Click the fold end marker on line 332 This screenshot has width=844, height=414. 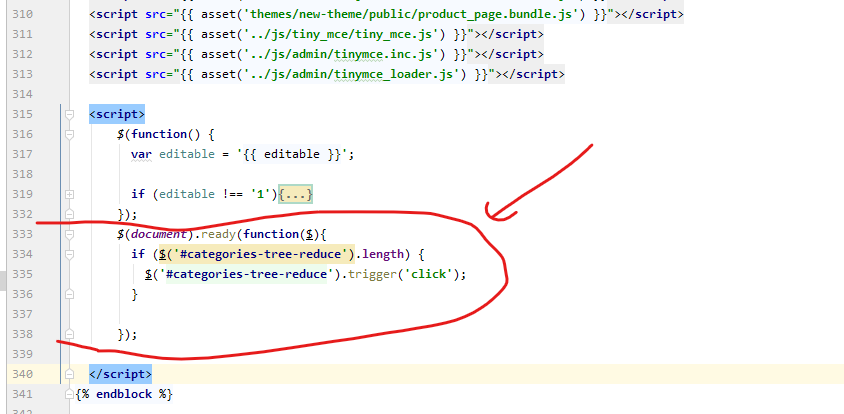[69, 214]
